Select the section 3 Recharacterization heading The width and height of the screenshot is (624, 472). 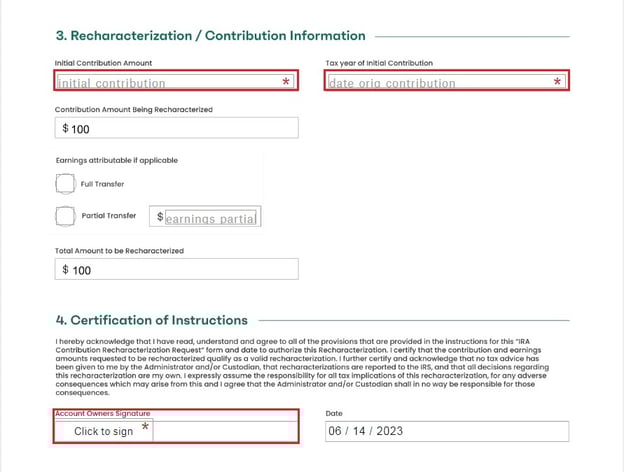click(211, 35)
